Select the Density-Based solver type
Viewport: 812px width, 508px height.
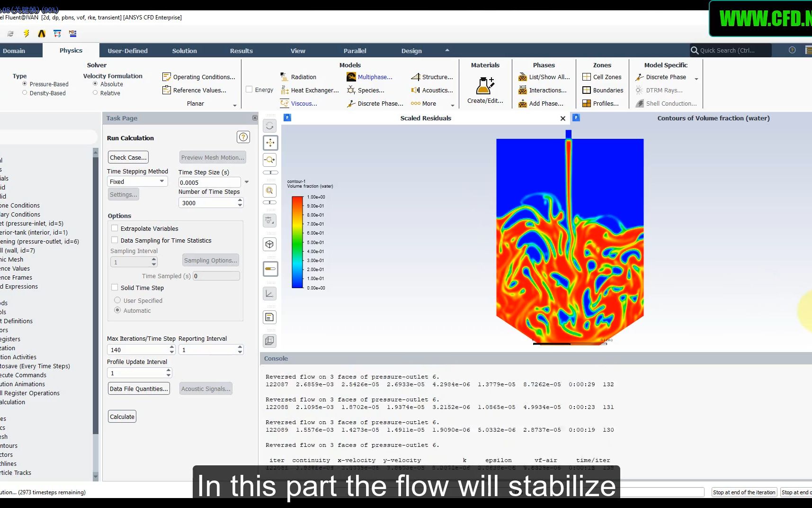tap(25, 93)
